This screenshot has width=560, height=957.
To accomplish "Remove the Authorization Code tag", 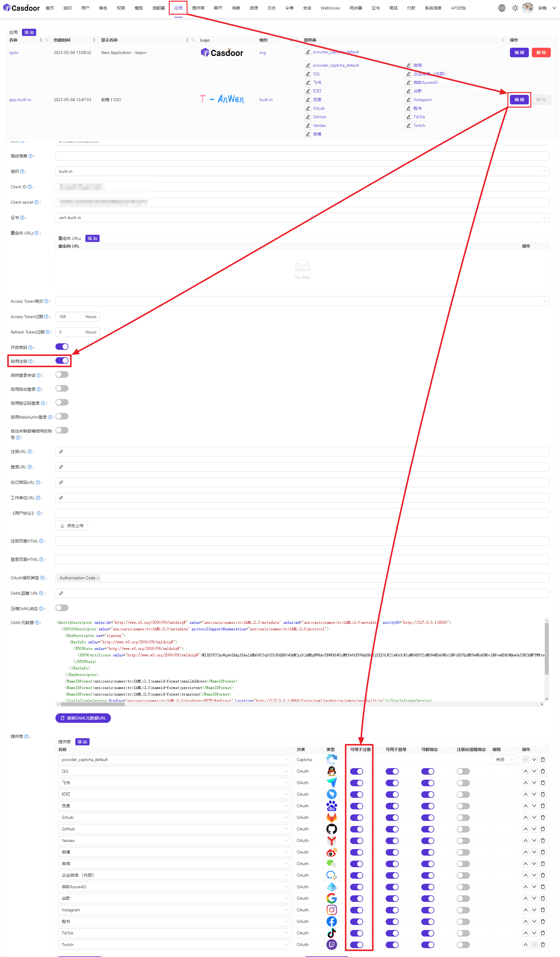I will click(98, 578).
